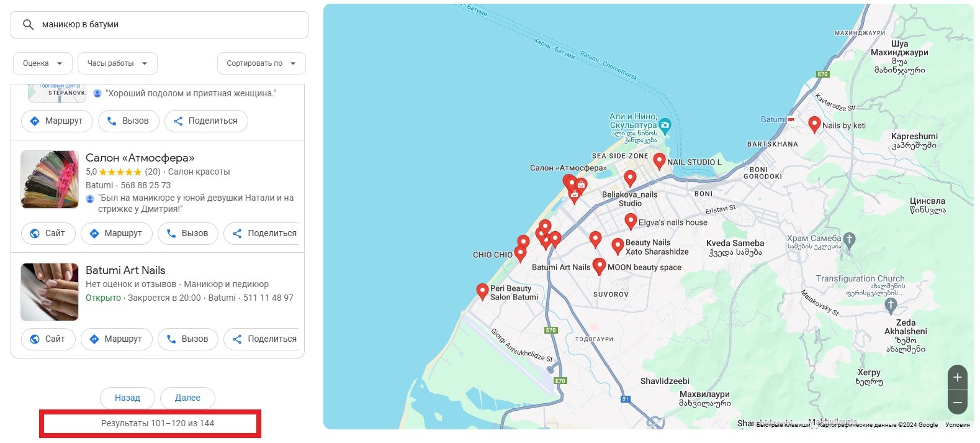This screenshot has height=443, width=980.
Task: Select the red pin for Elgva's nails house
Action: pos(631,221)
